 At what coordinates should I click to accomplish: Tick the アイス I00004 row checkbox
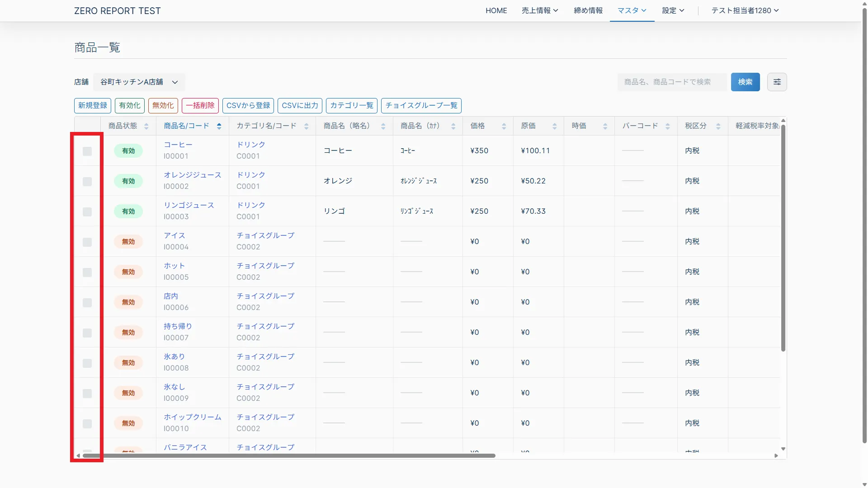[87, 242]
